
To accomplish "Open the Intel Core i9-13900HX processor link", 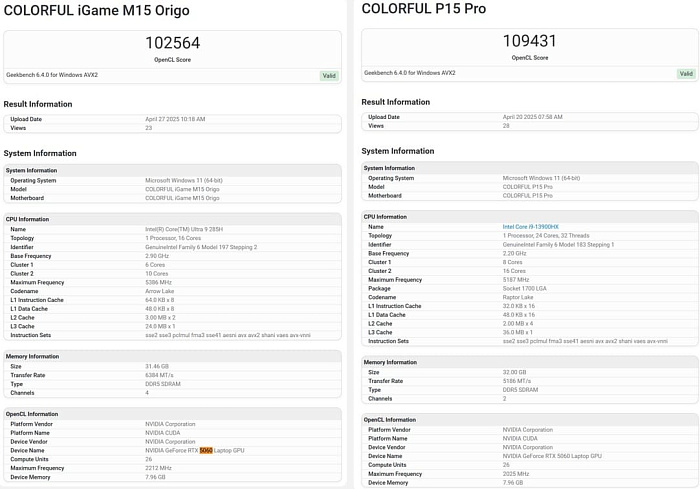I will (530, 227).
